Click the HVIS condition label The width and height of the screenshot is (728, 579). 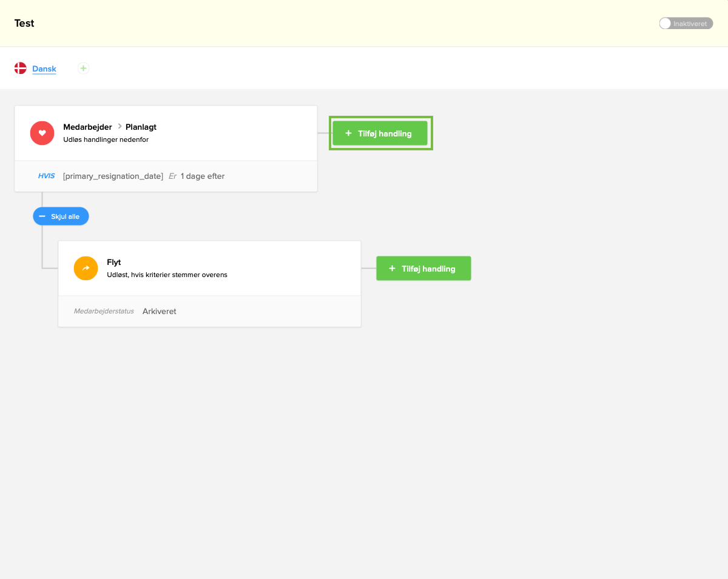pos(46,176)
